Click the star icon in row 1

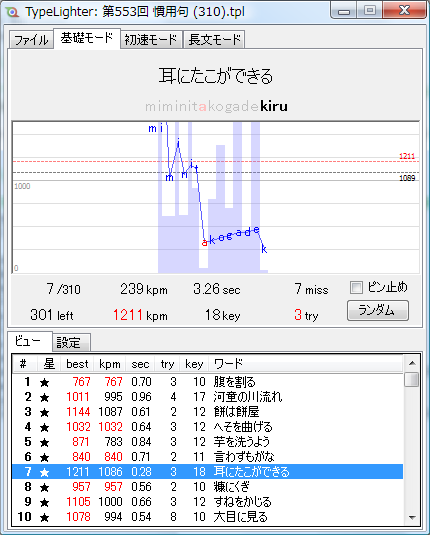point(44,382)
